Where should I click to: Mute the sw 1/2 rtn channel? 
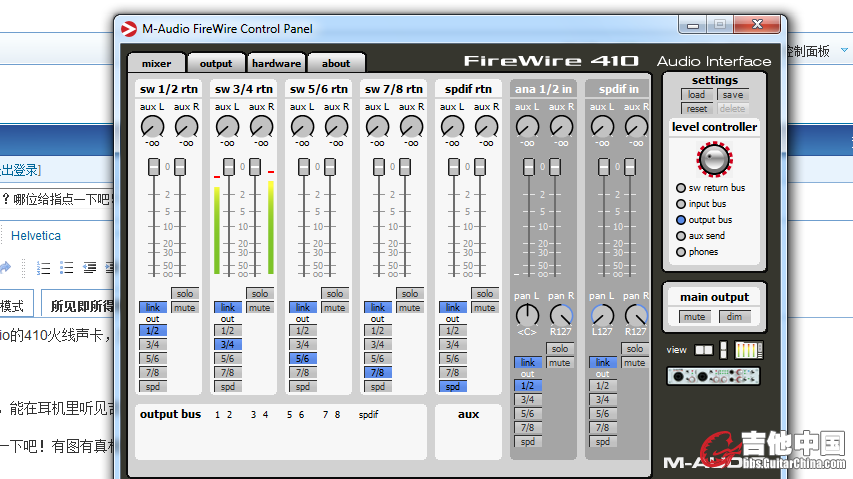click(185, 308)
